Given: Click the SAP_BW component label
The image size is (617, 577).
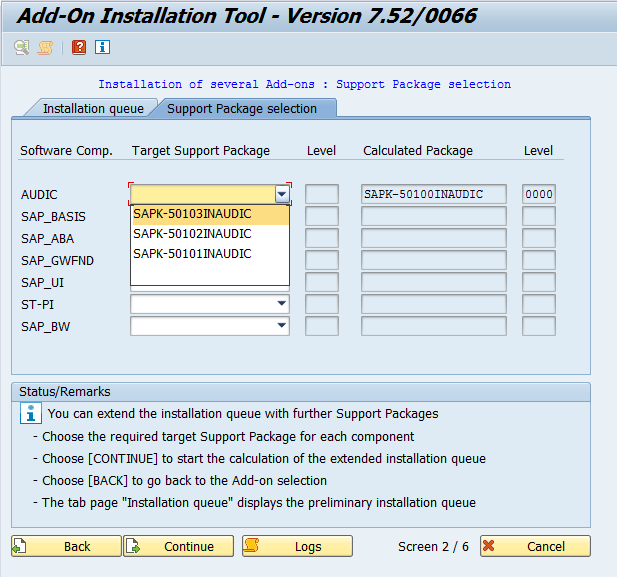Looking at the screenshot, I should (45, 327).
